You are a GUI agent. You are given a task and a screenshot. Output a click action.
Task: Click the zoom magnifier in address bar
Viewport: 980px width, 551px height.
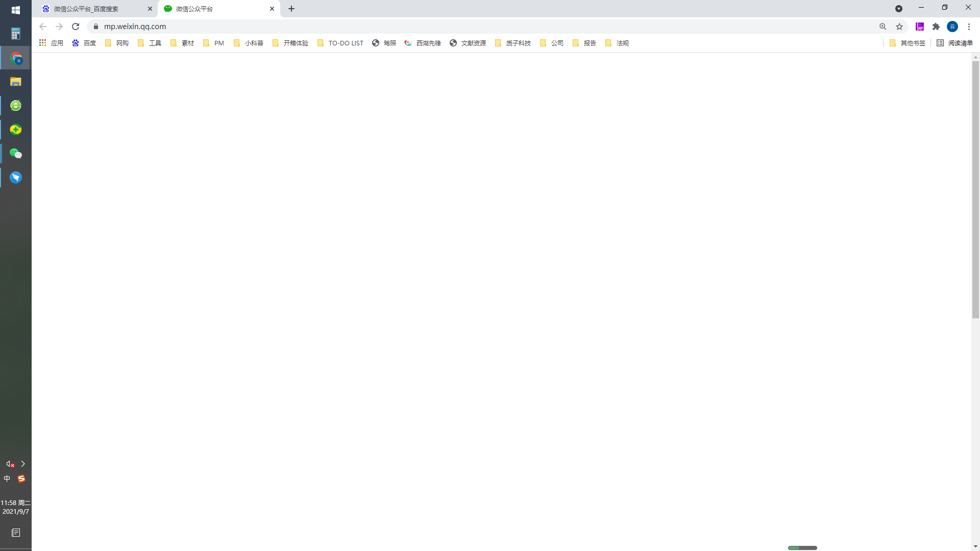point(883,27)
